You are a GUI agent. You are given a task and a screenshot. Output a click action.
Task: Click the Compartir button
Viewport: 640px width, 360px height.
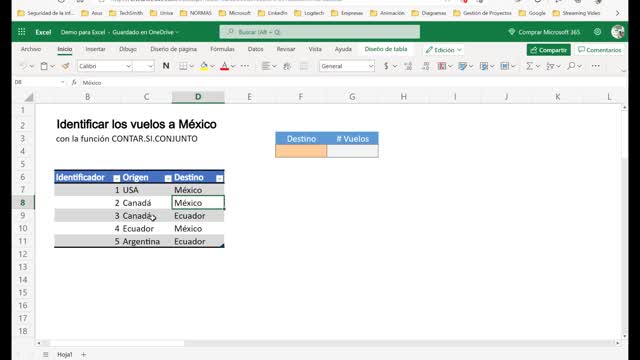(x=549, y=50)
